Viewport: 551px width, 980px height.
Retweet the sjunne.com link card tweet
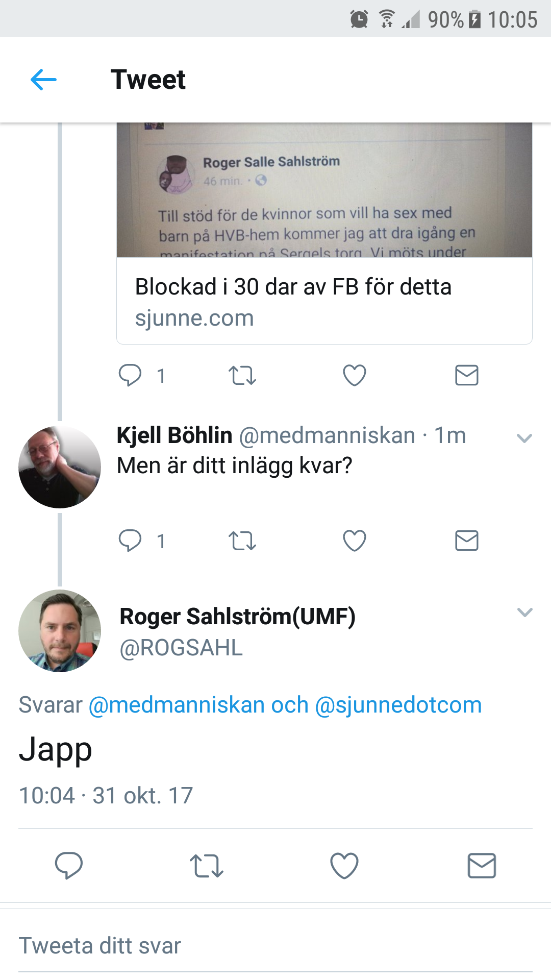[x=242, y=376]
